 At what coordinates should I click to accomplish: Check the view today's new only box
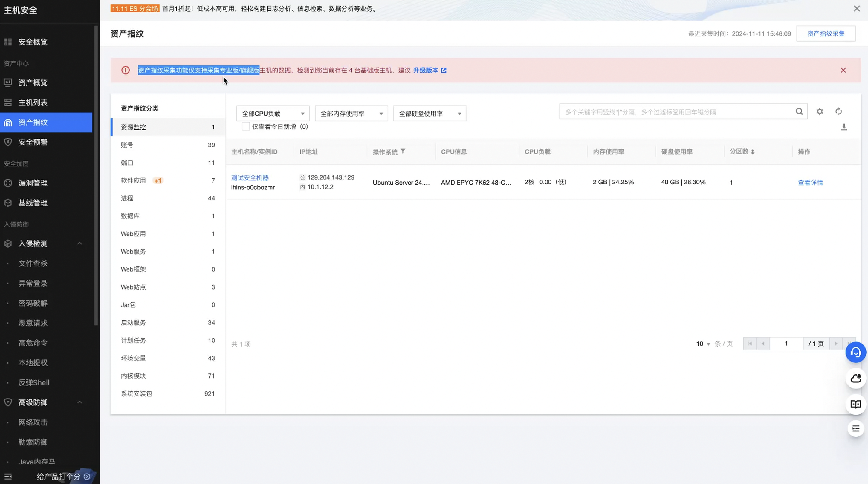coord(246,127)
